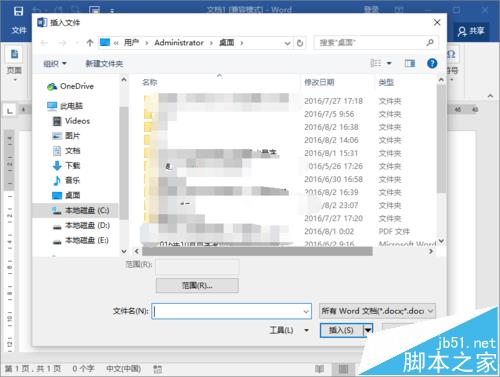Toggle the preview pane icon

410,63
